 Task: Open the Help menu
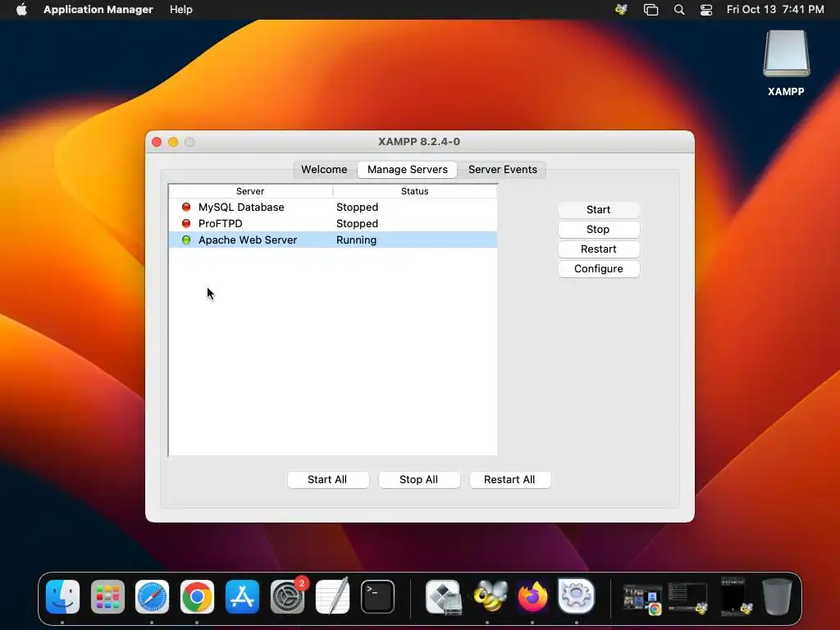click(x=181, y=9)
